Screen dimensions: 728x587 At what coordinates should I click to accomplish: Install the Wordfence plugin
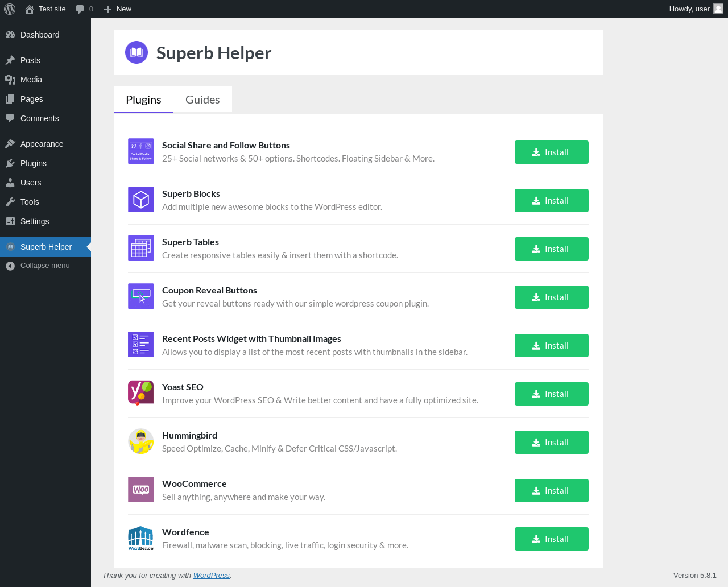552,539
